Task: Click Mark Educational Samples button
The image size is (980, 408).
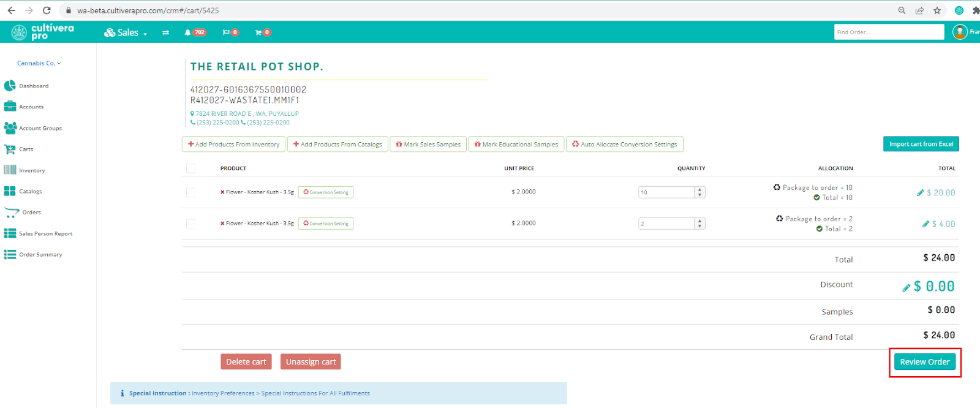Action: pyautogui.click(x=516, y=145)
